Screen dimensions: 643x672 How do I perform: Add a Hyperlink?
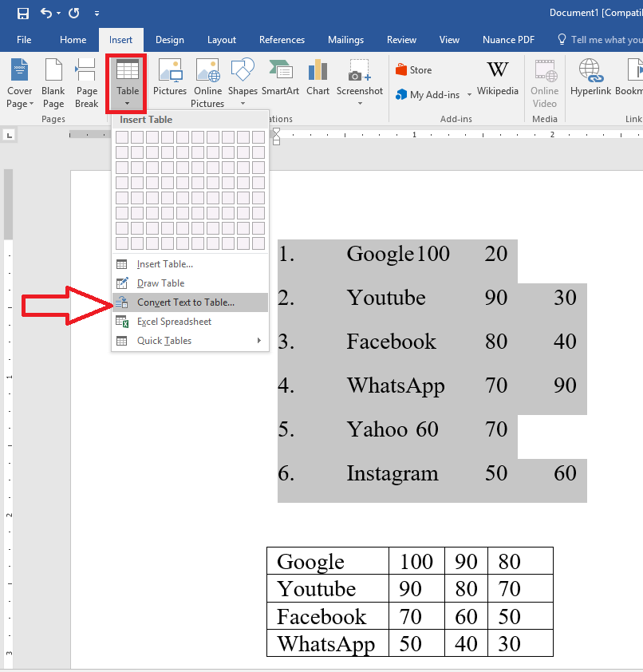590,80
